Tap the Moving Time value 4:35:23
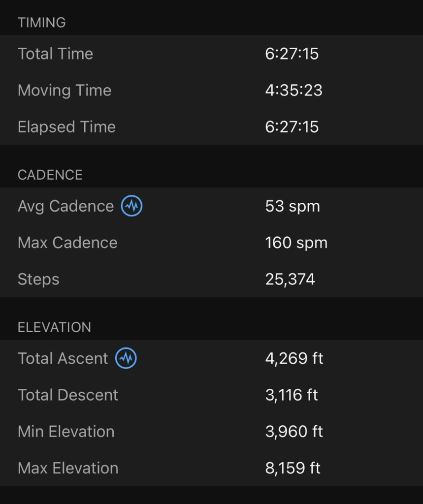The height and width of the screenshot is (504, 423). pos(293,91)
